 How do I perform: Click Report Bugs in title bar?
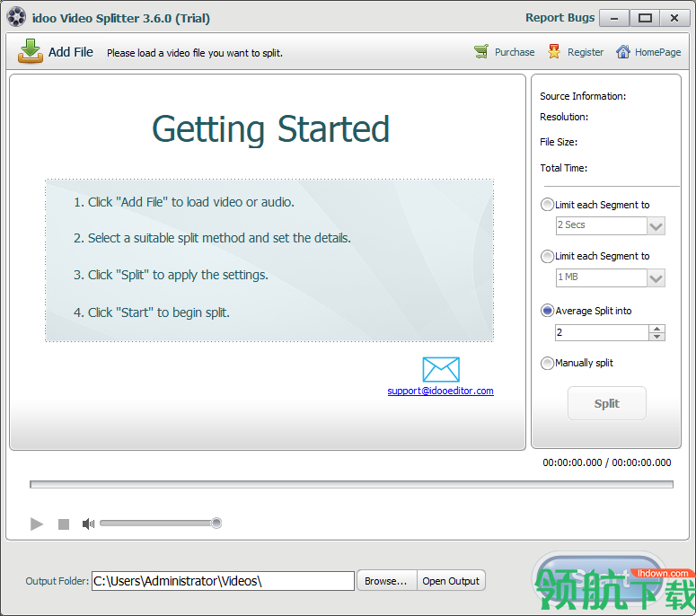(x=559, y=17)
